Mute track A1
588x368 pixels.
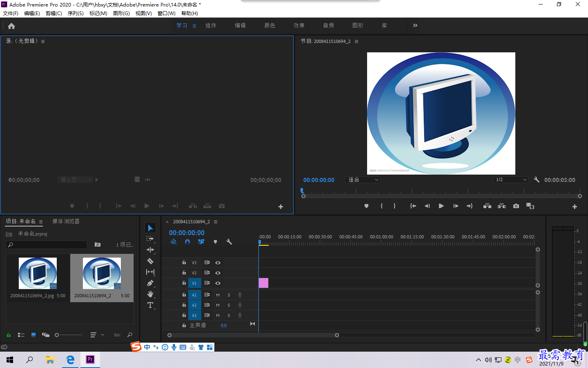click(x=218, y=295)
